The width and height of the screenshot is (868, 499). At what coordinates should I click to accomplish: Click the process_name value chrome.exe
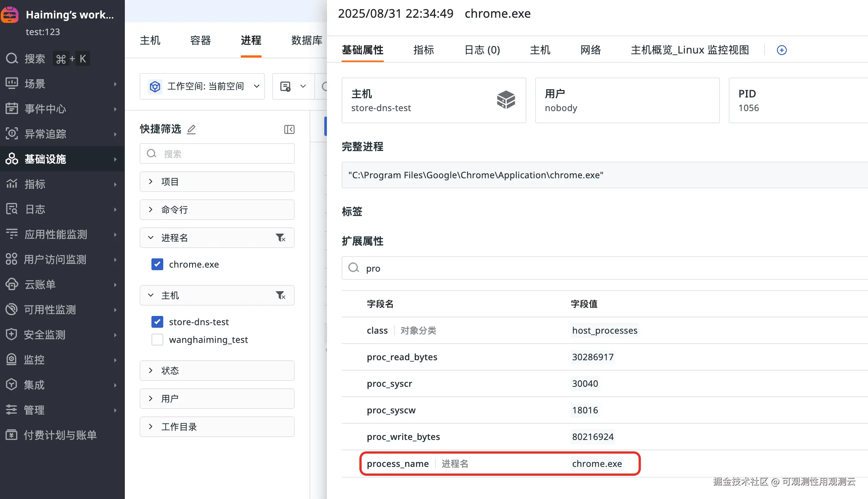tap(597, 464)
